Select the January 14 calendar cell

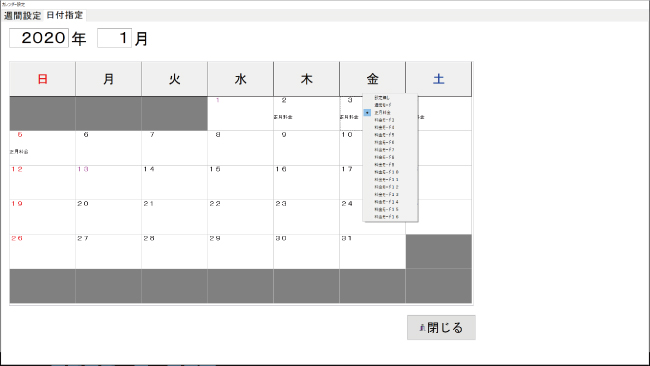(x=175, y=182)
